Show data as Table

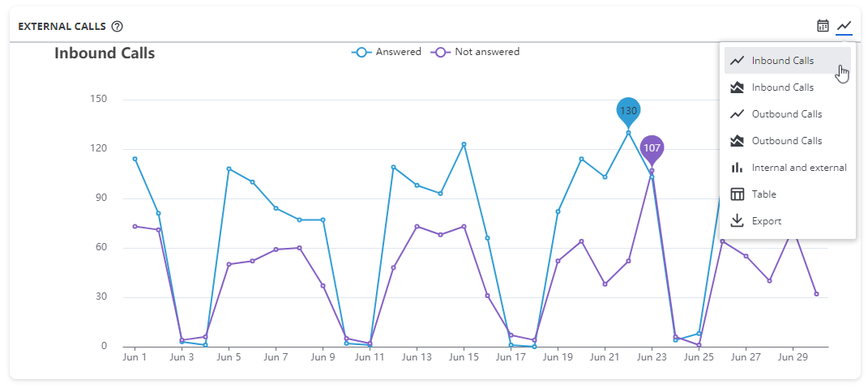point(763,194)
